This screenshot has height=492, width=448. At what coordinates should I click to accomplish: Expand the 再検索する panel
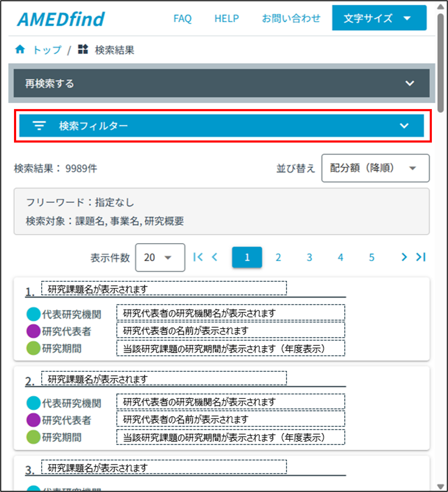(x=221, y=83)
